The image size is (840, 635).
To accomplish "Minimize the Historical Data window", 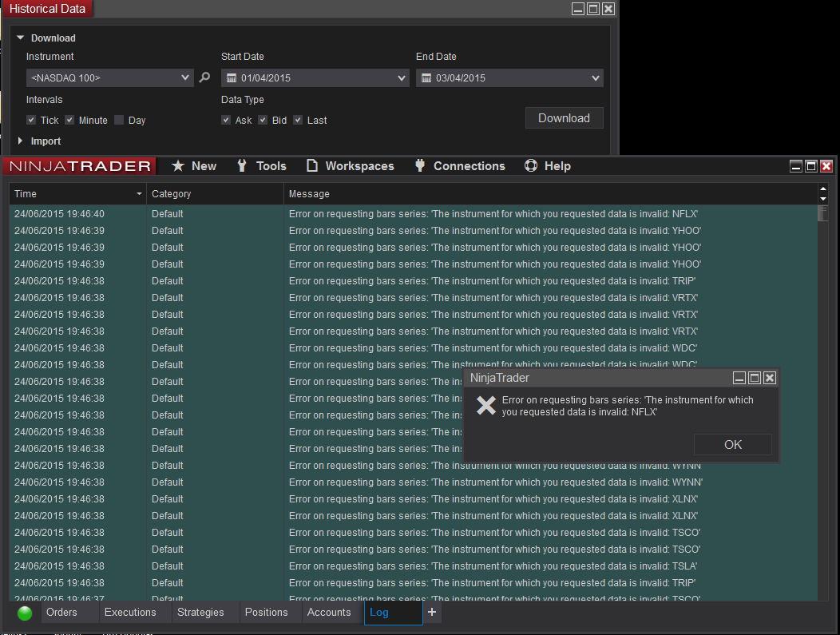I will point(578,9).
